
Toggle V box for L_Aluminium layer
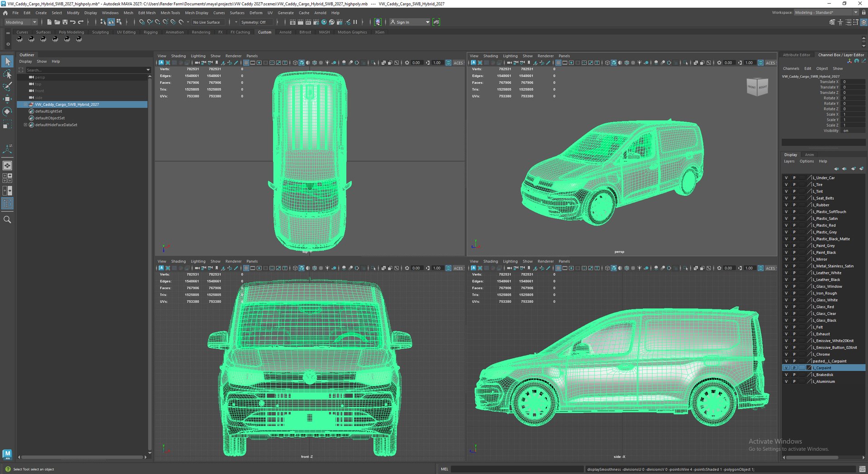click(786, 381)
